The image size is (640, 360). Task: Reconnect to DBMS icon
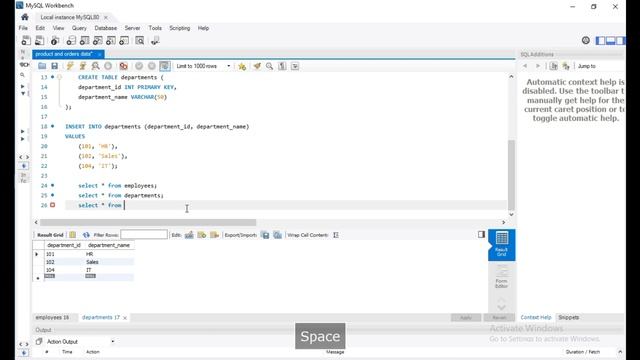coord(155,40)
